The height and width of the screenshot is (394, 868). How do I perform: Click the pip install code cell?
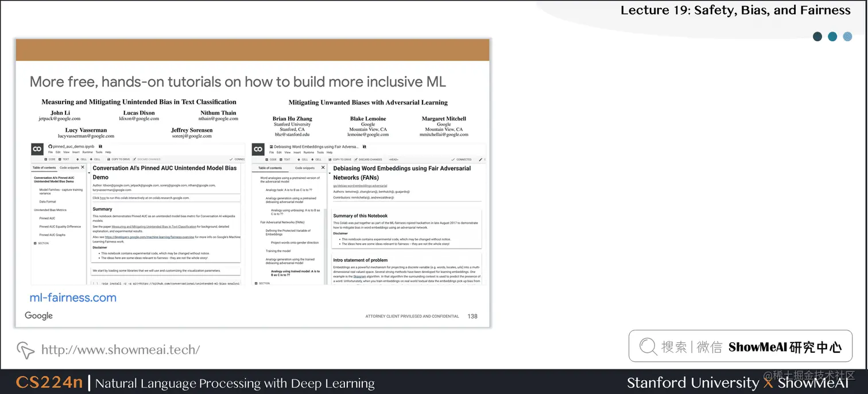(165, 283)
